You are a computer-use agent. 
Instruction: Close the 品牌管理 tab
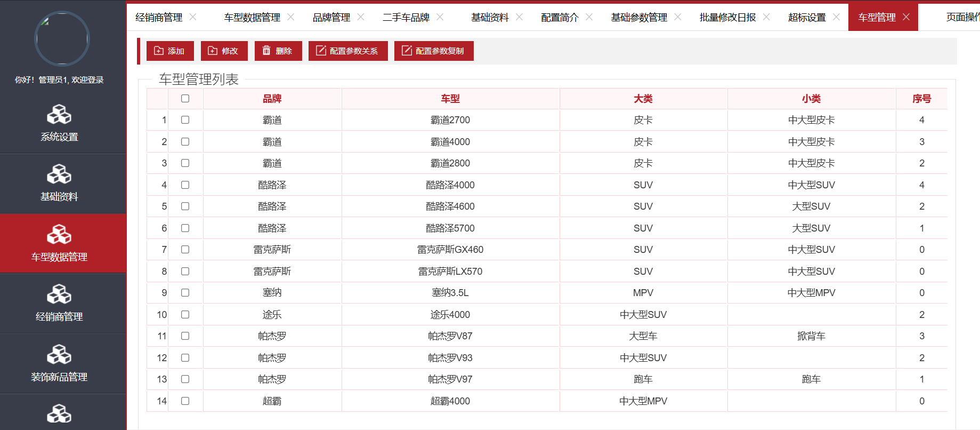pos(361,17)
